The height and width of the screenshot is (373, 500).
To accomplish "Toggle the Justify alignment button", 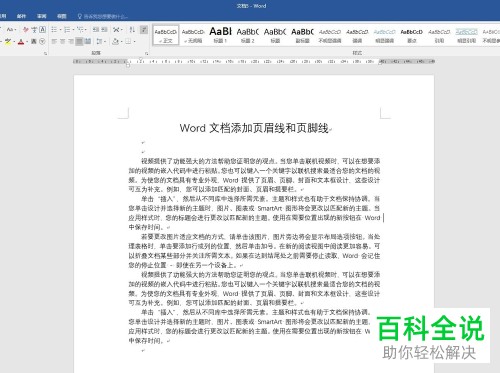I will click(79, 42).
